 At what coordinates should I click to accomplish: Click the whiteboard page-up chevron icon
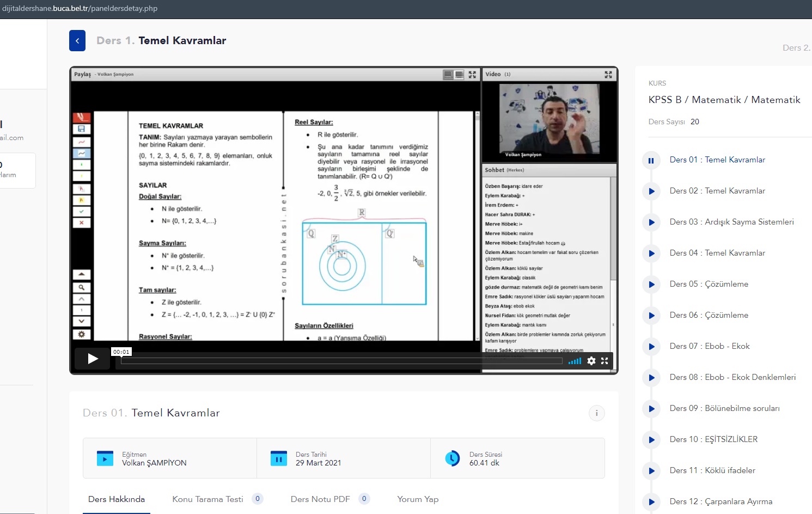click(x=82, y=299)
